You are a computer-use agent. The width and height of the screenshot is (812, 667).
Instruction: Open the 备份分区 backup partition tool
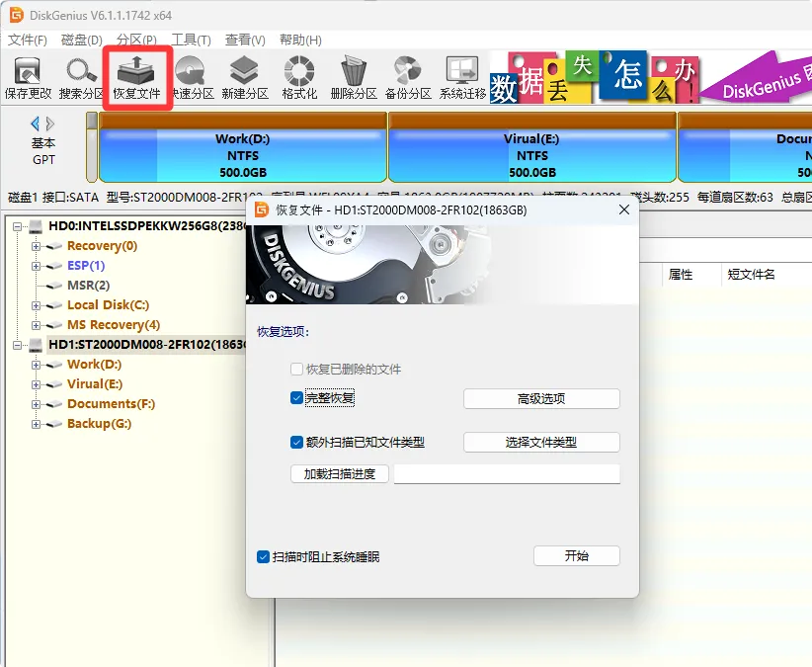click(408, 78)
